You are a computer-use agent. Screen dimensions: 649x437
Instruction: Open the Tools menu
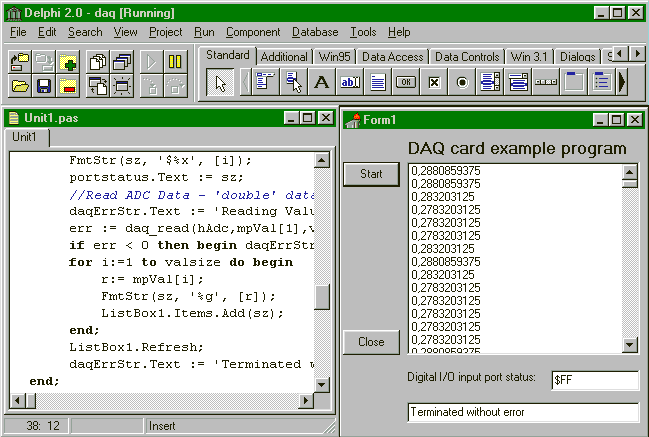[363, 32]
